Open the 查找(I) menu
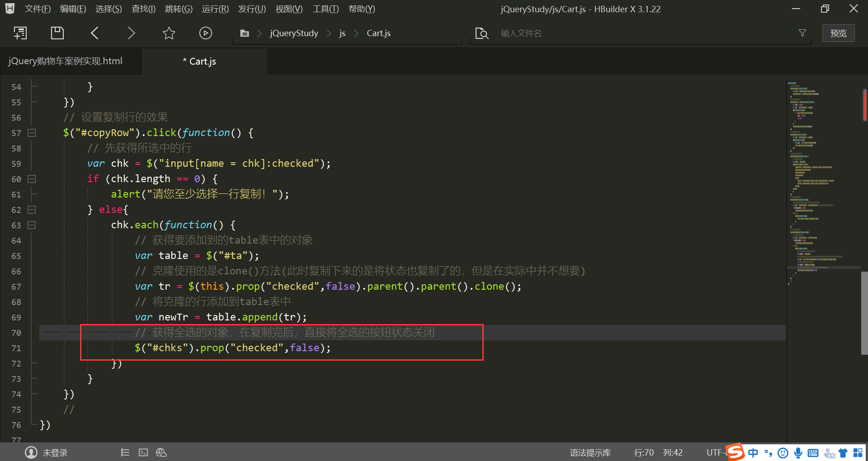Viewport: 868px width, 461px height. pyautogui.click(x=143, y=9)
